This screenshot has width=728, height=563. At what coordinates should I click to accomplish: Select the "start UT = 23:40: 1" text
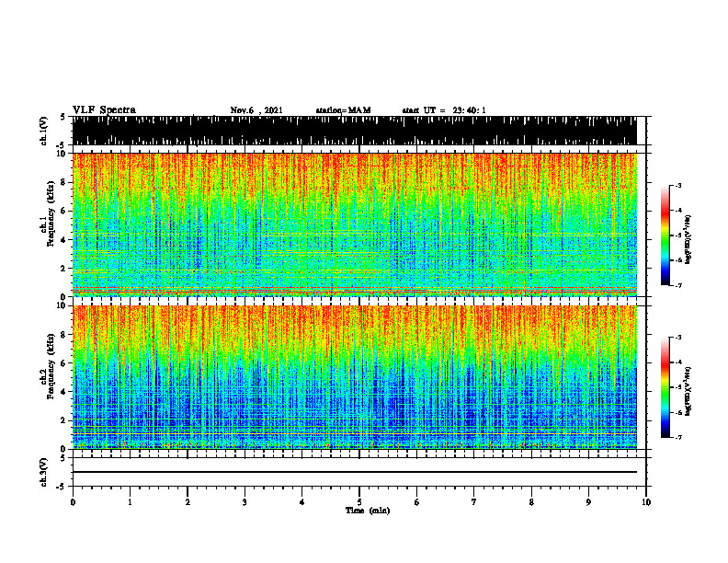444,110
